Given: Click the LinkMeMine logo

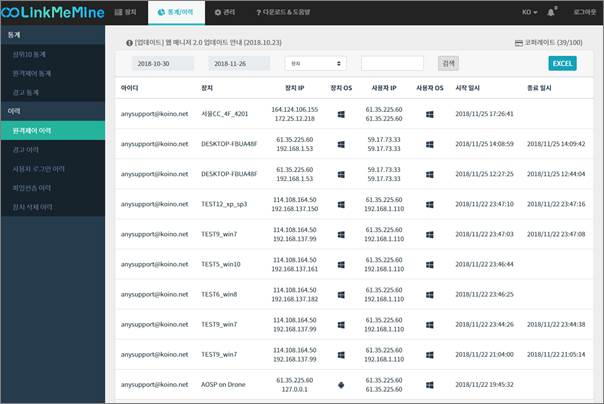Looking at the screenshot, I should [50, 12].
